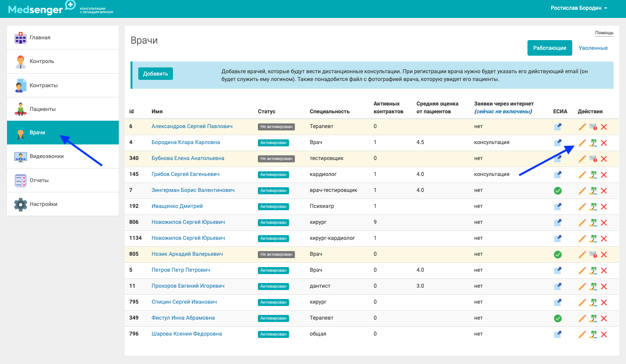Viewport: 626px width, 364px height.
Task: Delete doctor Александров Сергей Павлович with red X
Action: coord(604,127)
